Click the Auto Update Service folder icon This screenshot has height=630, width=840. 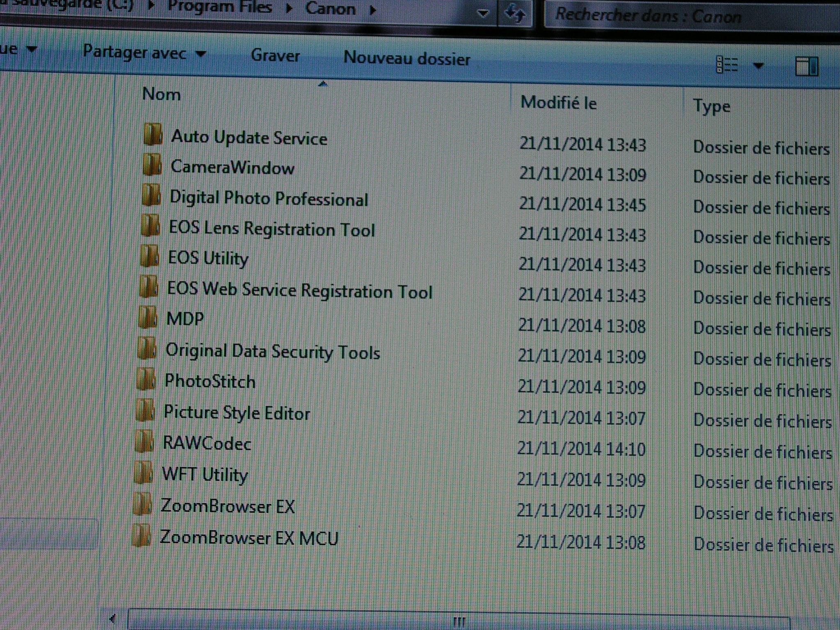click(153, 135)
